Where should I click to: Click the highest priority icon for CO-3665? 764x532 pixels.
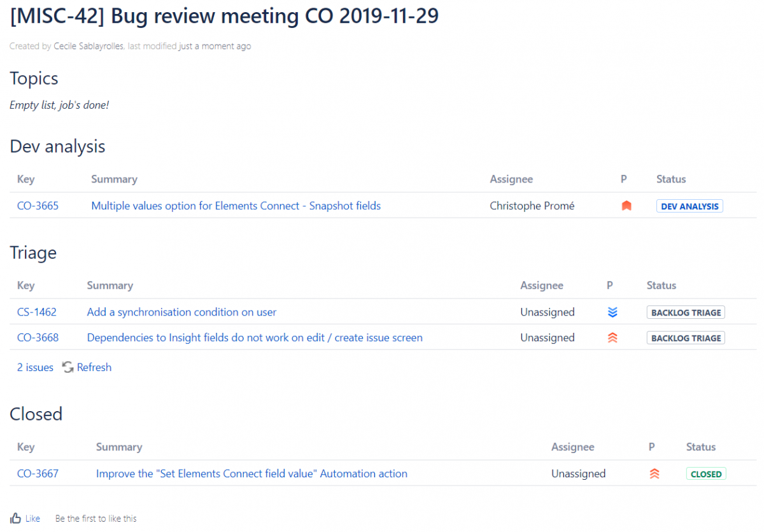click(x=626, y=205)
